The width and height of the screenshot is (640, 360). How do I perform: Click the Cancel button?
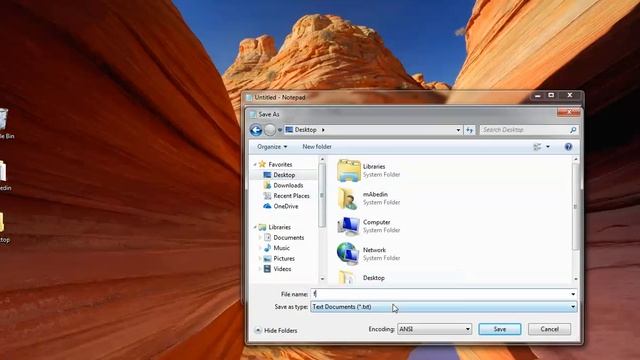tap(549, 329)
